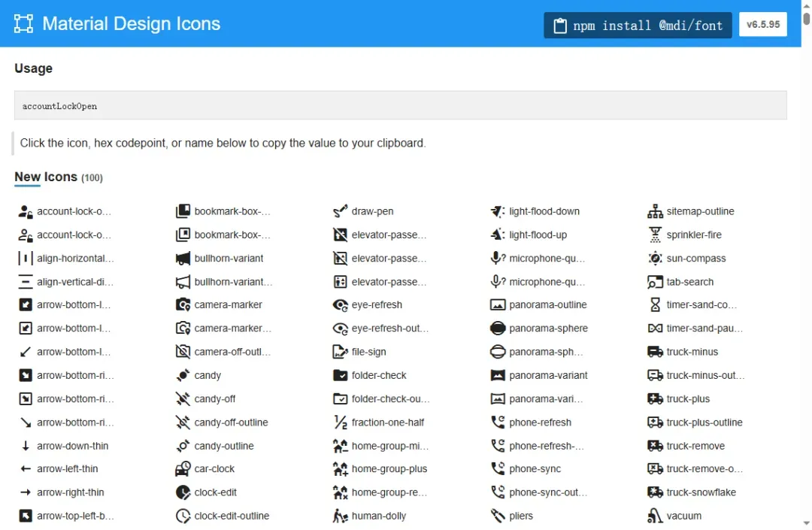Screen dimensions: 812x530
Task: Select the car-clock icon
Action: (x=183, y=469)
